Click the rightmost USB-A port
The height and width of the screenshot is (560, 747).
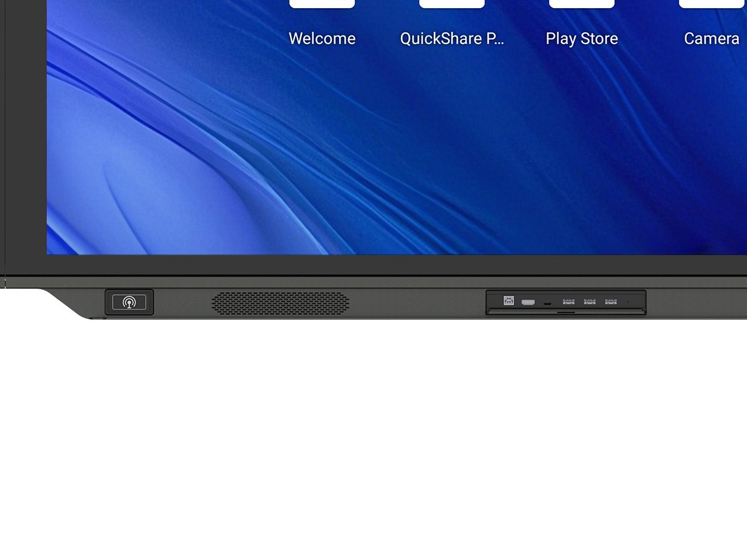611,302
